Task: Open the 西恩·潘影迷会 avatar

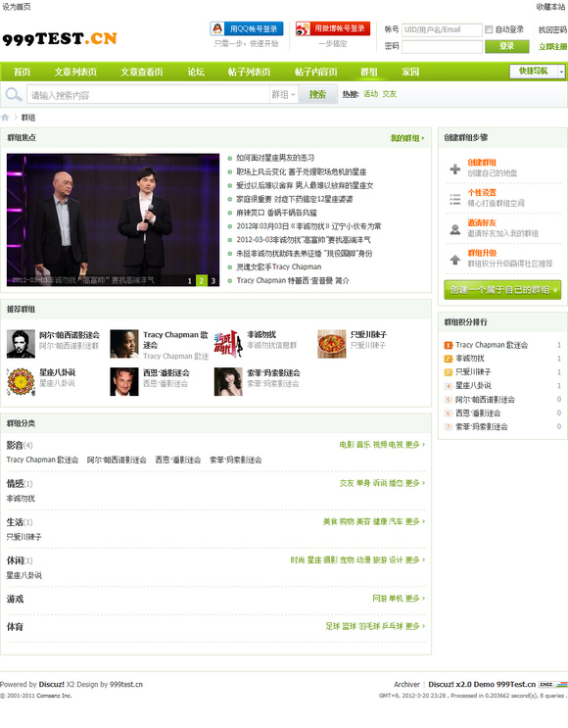Action: 124,382
